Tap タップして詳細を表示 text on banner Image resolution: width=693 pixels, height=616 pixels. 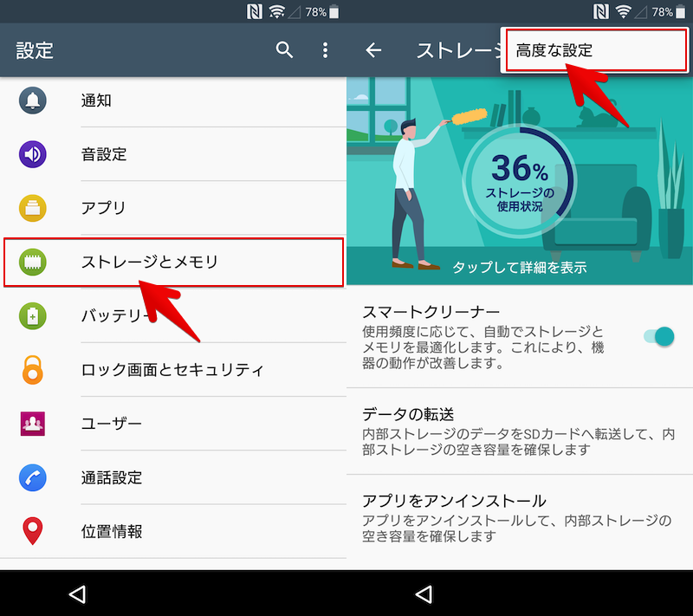tap(520, 267)
